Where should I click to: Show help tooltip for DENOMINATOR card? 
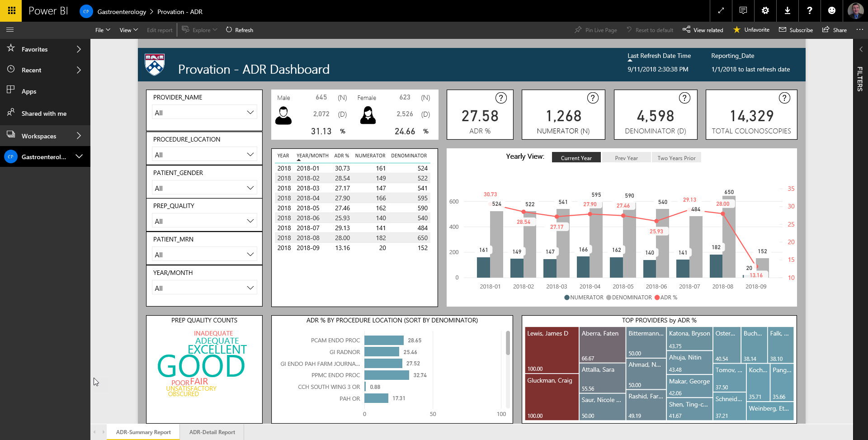pos(684,98)
